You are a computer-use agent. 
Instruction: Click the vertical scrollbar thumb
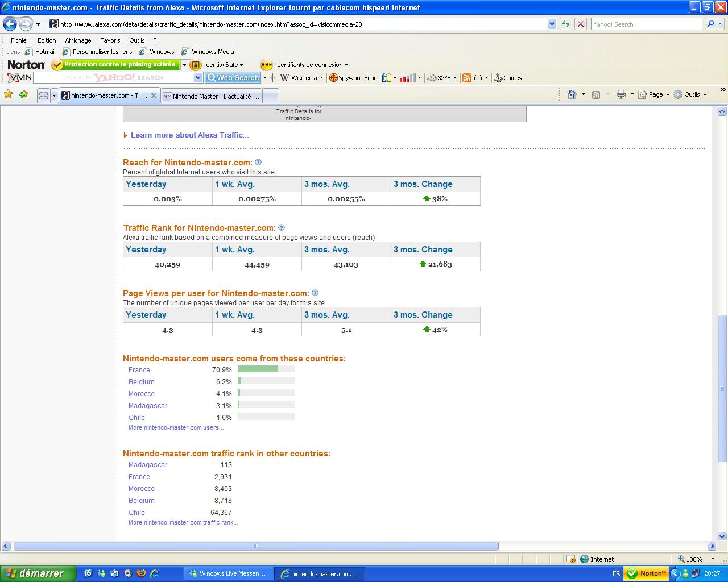click(722, 388)
